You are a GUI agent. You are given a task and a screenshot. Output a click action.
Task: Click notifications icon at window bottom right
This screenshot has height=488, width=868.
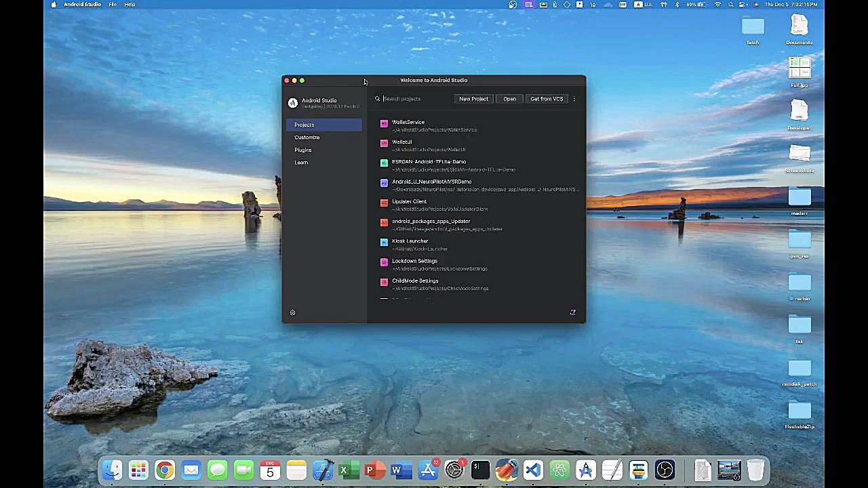[572, 312]
